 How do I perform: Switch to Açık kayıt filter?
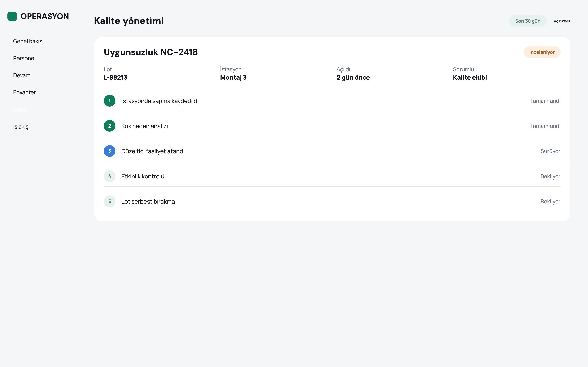(x=562, y=21)
